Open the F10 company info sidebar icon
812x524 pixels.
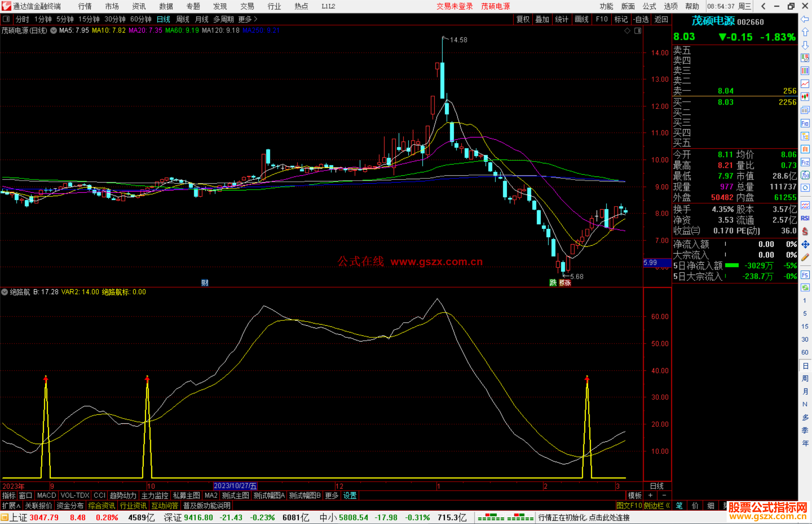click(805, 123)
